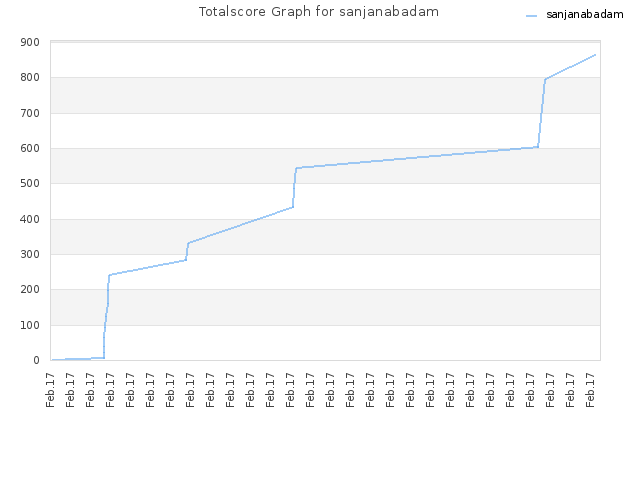Click the 600 y-axis label
This screenshot has width=640, height=480.
click(30, 149)
